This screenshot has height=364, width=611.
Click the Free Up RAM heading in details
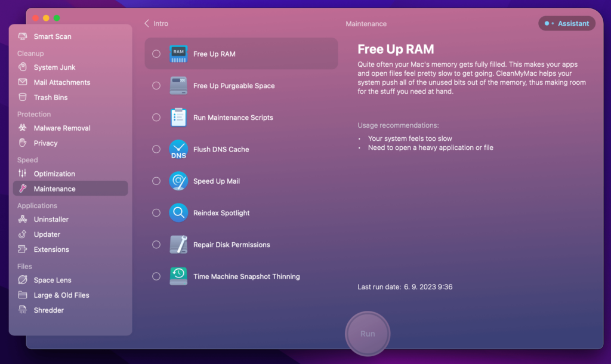click(396, 49)
